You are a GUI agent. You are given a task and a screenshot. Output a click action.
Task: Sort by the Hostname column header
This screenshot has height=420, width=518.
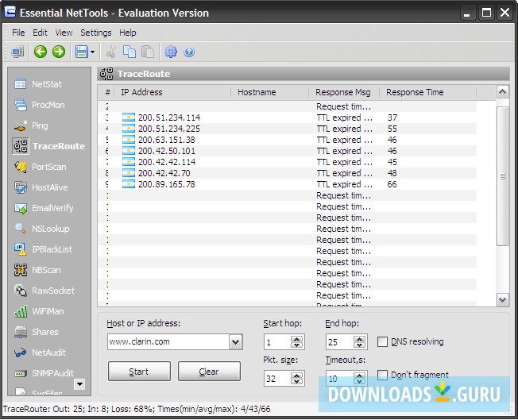click(x=269, y=92)
